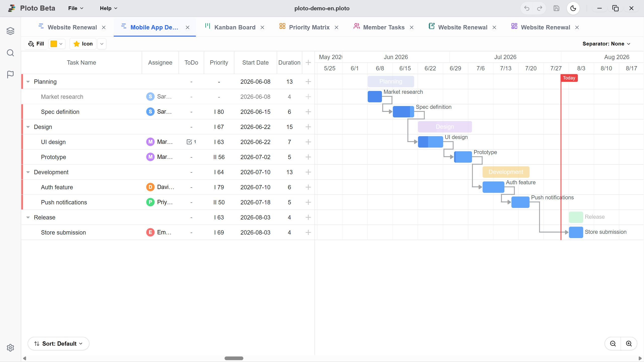Close the Kanban Board tab
The height and width of the screenshot is (362, 644).
(262, 27)
